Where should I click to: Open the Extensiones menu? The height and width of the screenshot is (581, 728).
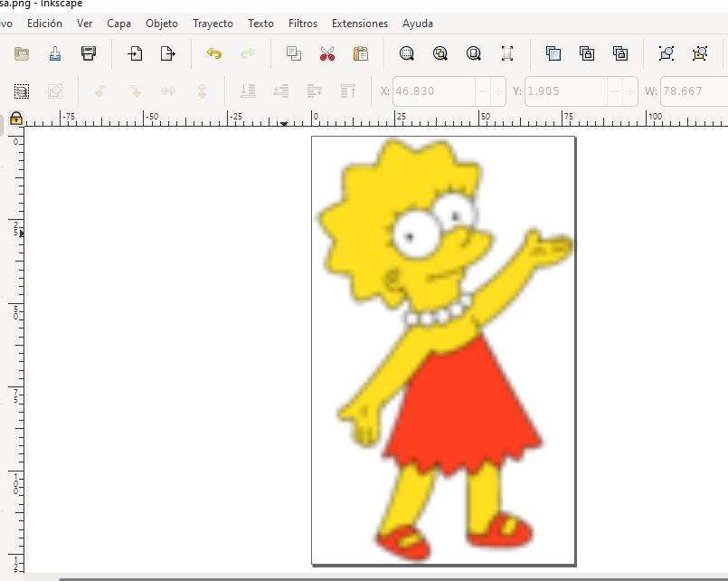360,23
